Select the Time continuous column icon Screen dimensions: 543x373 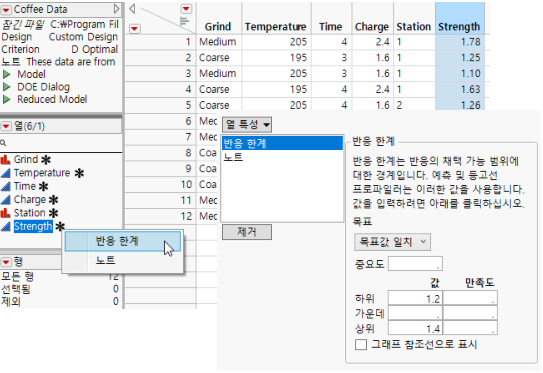6,186
